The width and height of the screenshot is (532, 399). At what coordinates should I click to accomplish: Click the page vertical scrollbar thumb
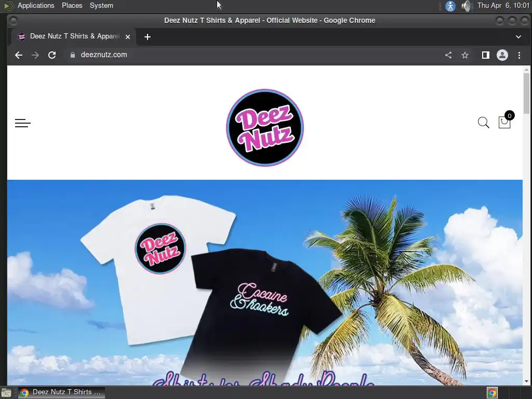[526, 94]
